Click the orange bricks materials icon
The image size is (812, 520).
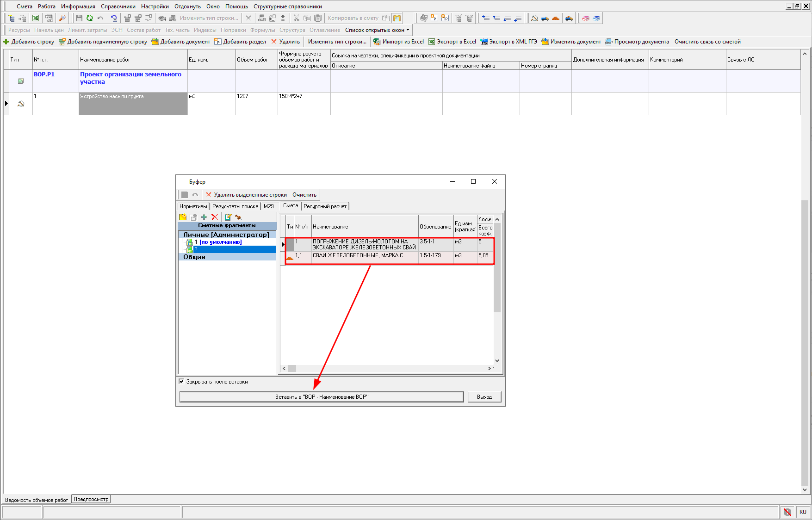(556, 18)
